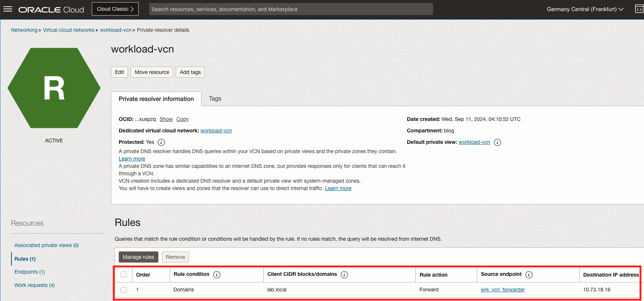Image resolution: width=644 pixels, height=301 pixels.
Task: Open the Default private view workload-vcn link
Action: (x=474, y=142)
